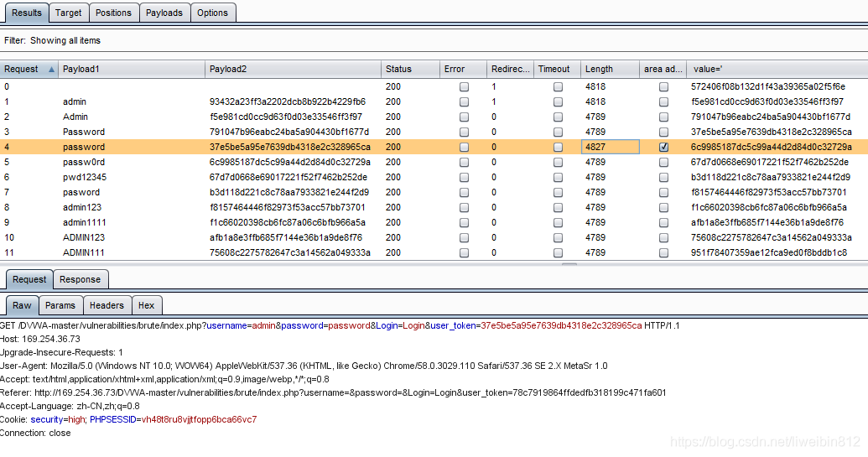
Task: Toggle area ad... checkbox in ADMIN111 row
Action: [x=663, y=253]
